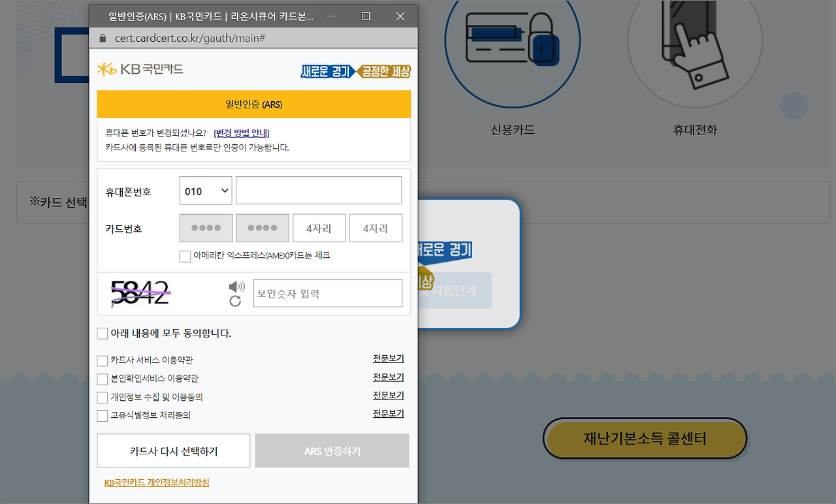This screenshot has width=836, height=504.
Task: Click the address bar URL cert.cardcert.co.kr
Action: pyautogui.click(x=190, y=39)
